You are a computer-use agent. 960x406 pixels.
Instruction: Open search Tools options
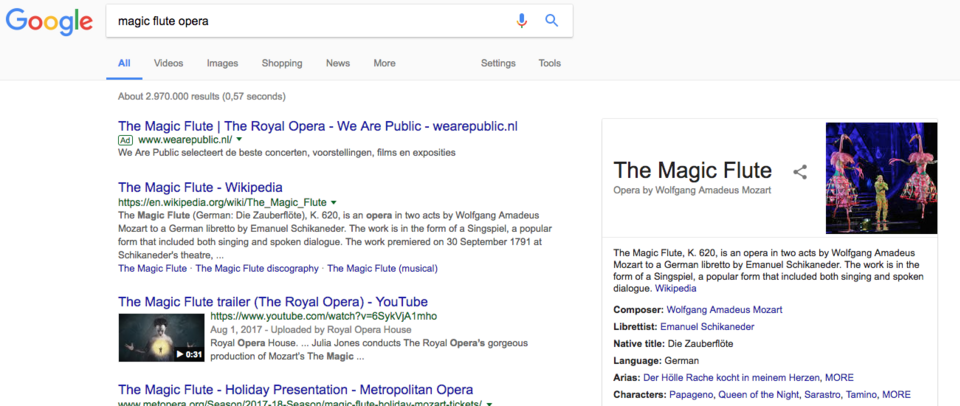pyautogui.click(x=550, y=63)
